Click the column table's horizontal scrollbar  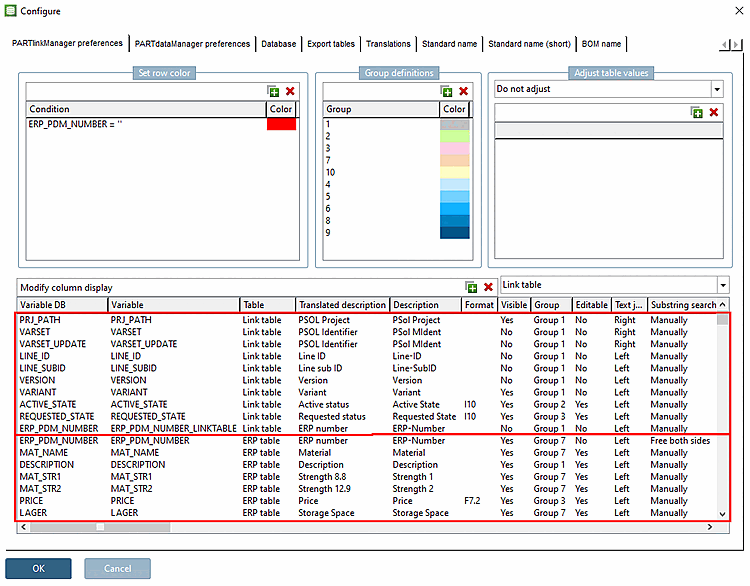tap(98, 526)
